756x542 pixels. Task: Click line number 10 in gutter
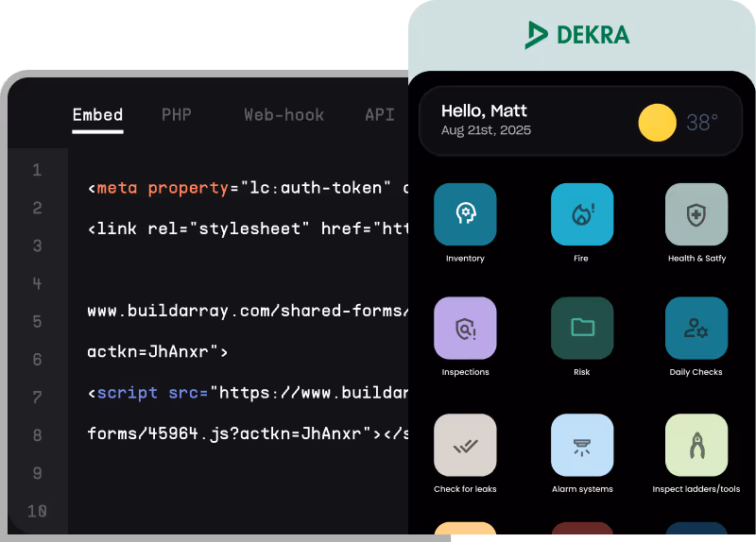[x=37, y=511]
